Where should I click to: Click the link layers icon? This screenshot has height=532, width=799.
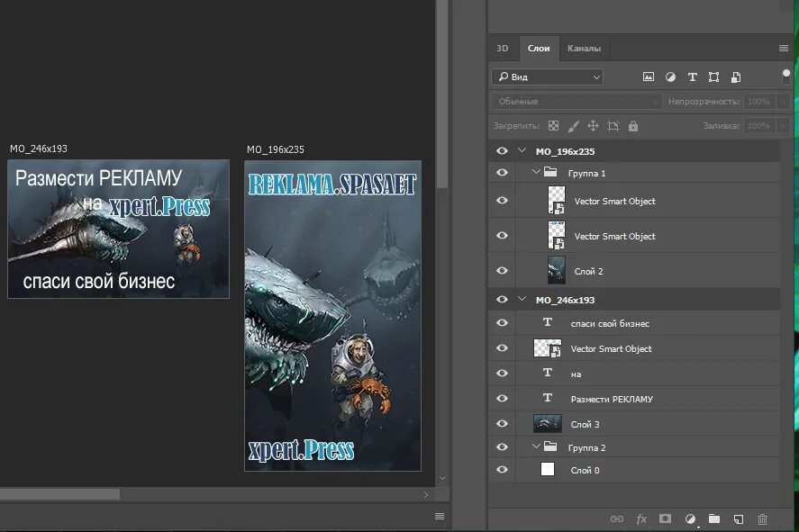point(616,518)
